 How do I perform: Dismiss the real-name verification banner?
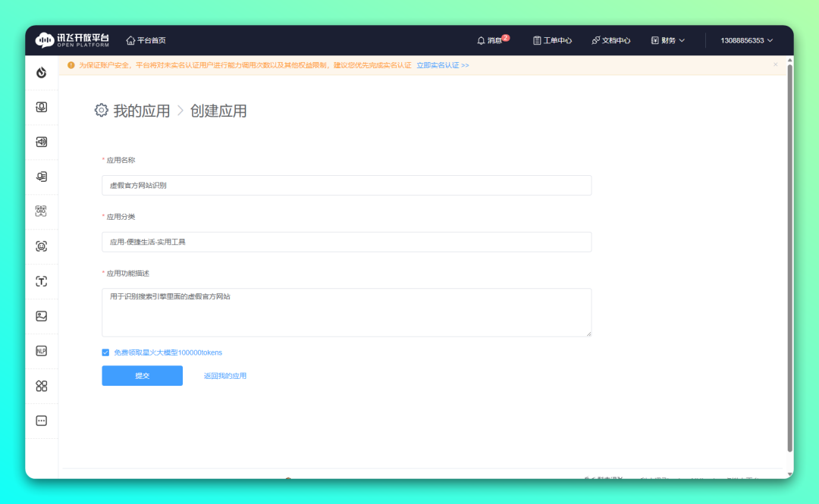pyautogui.click(x=776, y=64)
